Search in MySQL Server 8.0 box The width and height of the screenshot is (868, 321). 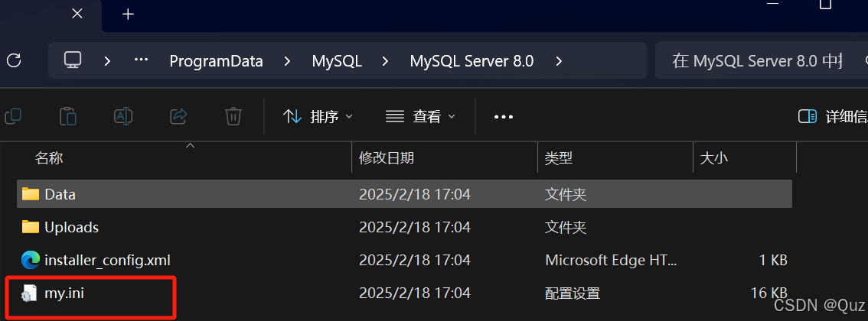pos(761,61)
